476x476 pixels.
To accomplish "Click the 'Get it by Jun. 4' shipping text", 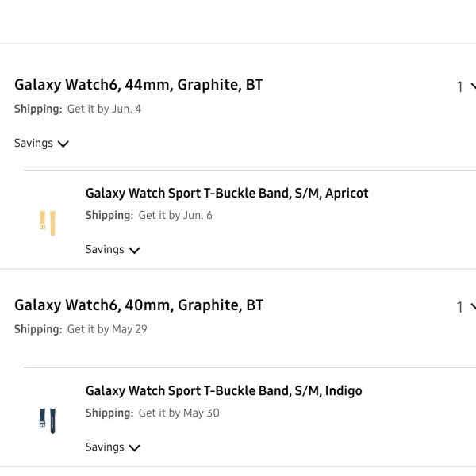I will click(x=104, y=109).
